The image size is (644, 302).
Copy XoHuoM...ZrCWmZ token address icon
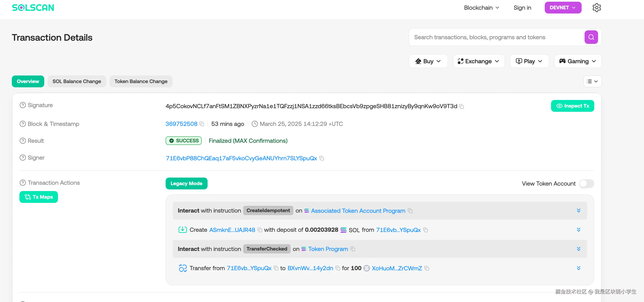(427, 268)
